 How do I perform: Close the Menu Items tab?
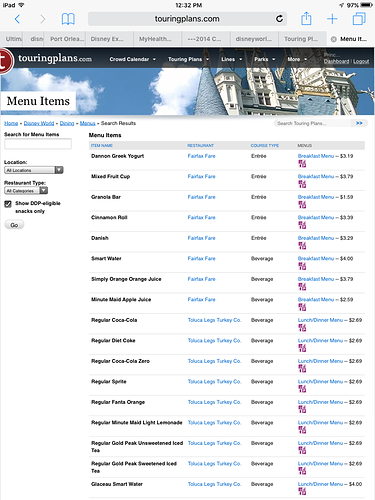click(x=333, y=39)
